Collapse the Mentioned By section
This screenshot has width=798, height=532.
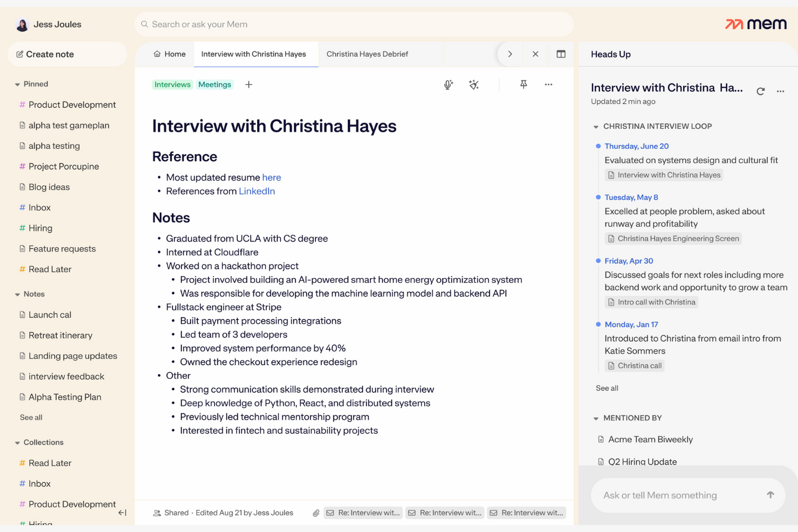coord(596,418)
